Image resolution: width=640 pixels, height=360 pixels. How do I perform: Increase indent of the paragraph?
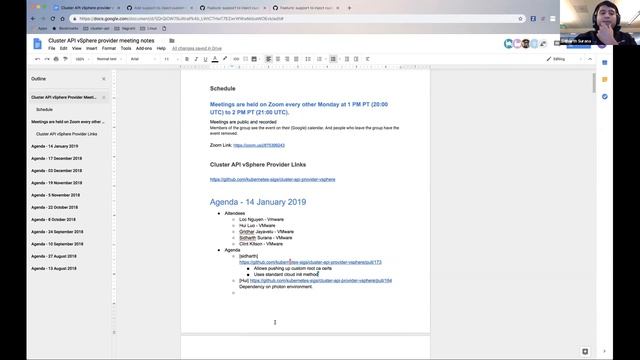click(356, 59)
